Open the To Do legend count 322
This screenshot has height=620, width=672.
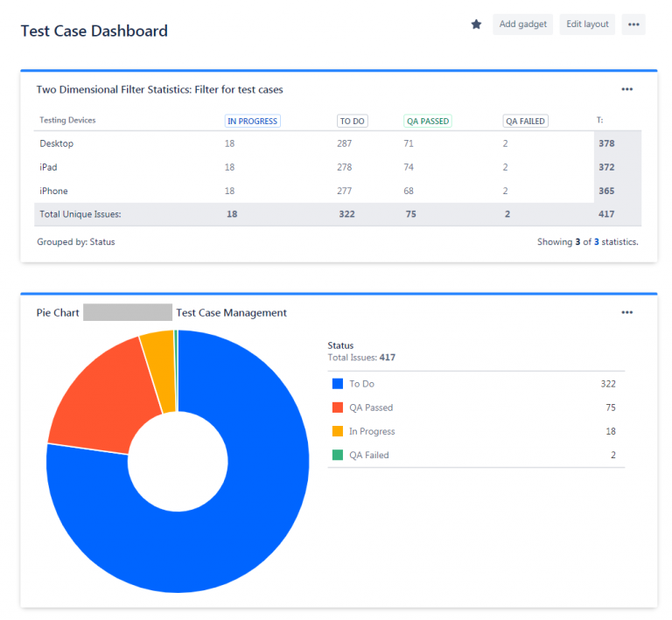tap(607, 384)
